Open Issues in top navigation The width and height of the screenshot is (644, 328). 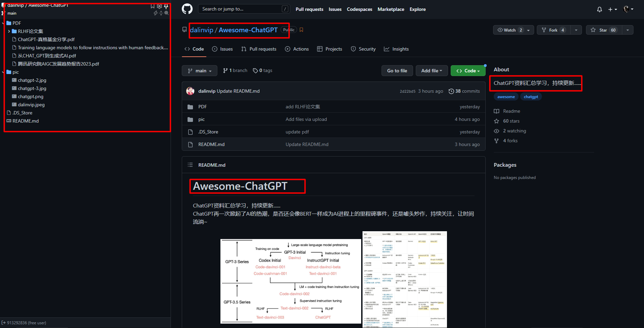[x=335, y=9]
